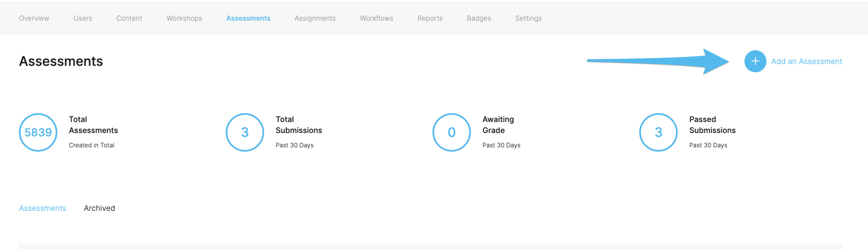Go to the Workflows nav tab
Screen dimensions: 868x249
(x=376, y=18)
